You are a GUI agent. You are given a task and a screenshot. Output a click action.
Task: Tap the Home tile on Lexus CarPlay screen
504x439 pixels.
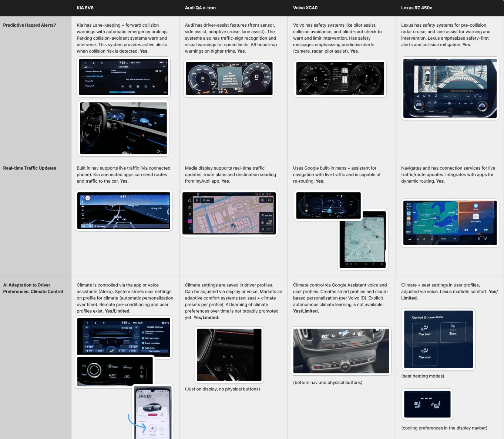(x=476, y=206)
